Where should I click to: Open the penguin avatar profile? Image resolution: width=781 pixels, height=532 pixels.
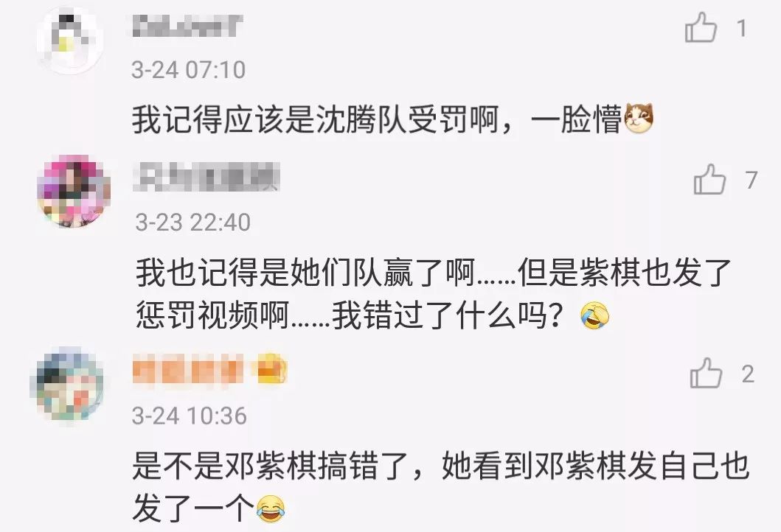coord(70,40)
